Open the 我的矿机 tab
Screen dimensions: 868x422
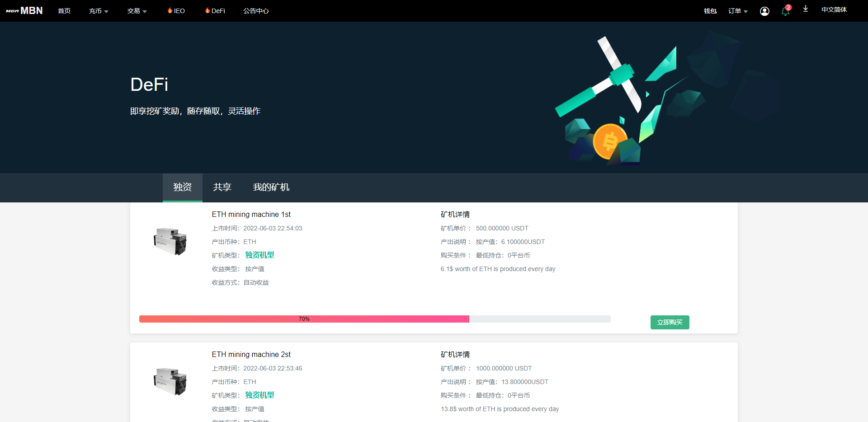[271, 188]
